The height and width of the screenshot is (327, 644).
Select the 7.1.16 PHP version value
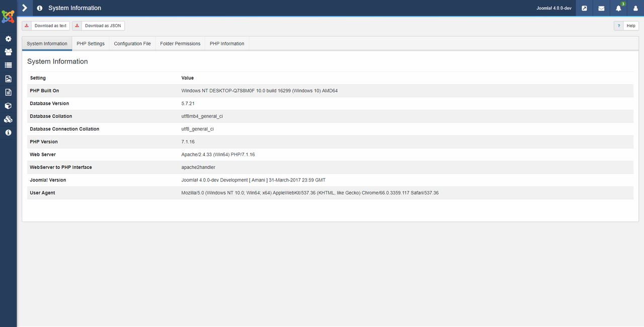tap(188, 142)
